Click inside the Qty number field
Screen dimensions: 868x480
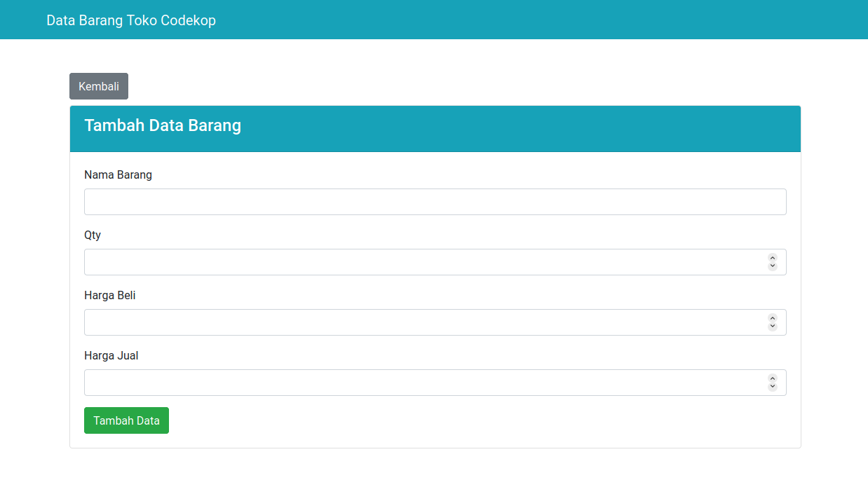(421, 262)
